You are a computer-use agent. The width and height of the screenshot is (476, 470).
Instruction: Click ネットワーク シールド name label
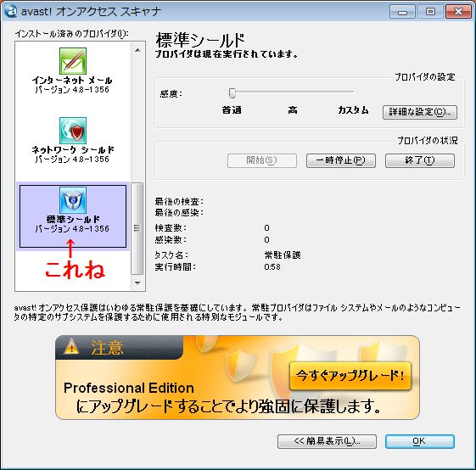tap(73, 149)
